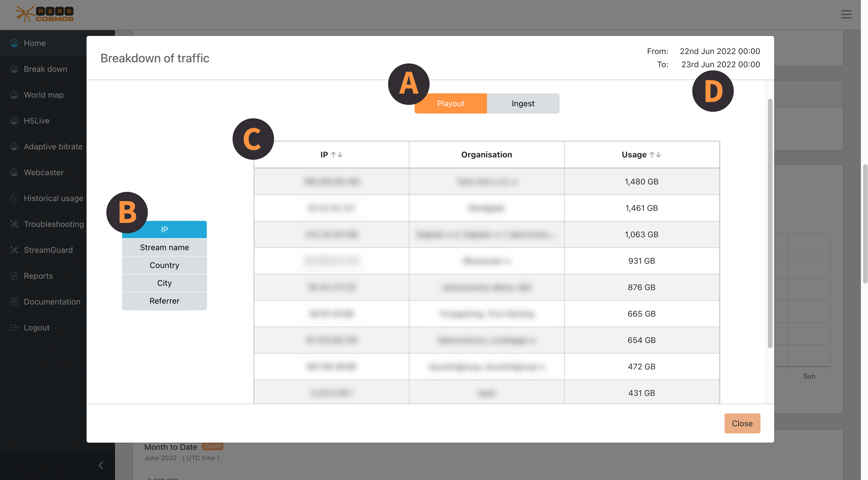The width and height of the screenshot is (868, 480).
Task: Click the 876 GB usage cell
Action: click(x=641, y=288)
